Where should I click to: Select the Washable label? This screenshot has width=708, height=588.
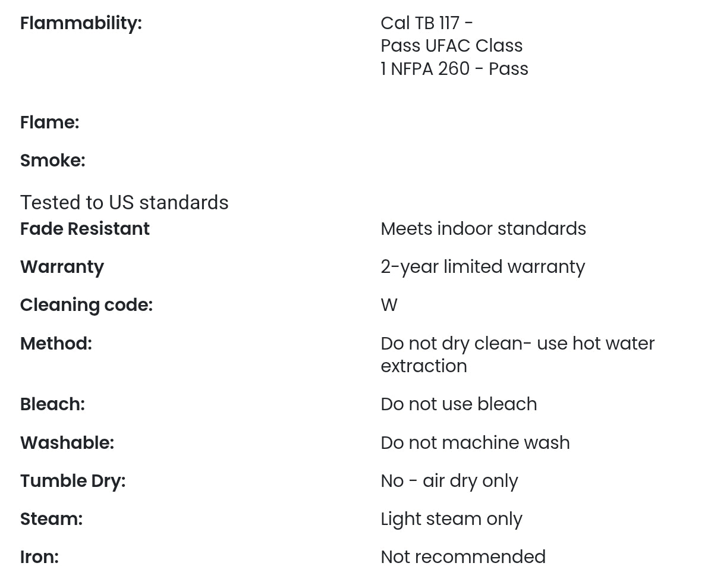click(x=67, y=443)
